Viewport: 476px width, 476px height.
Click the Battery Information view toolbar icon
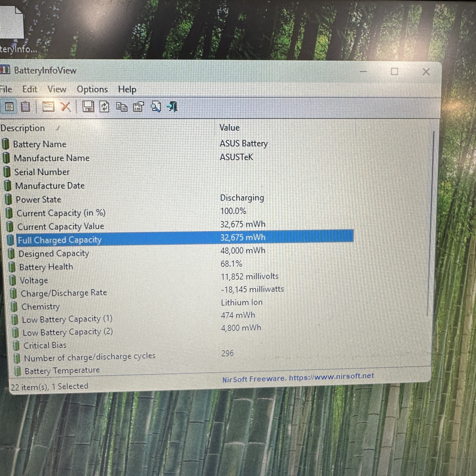[9, 107]
